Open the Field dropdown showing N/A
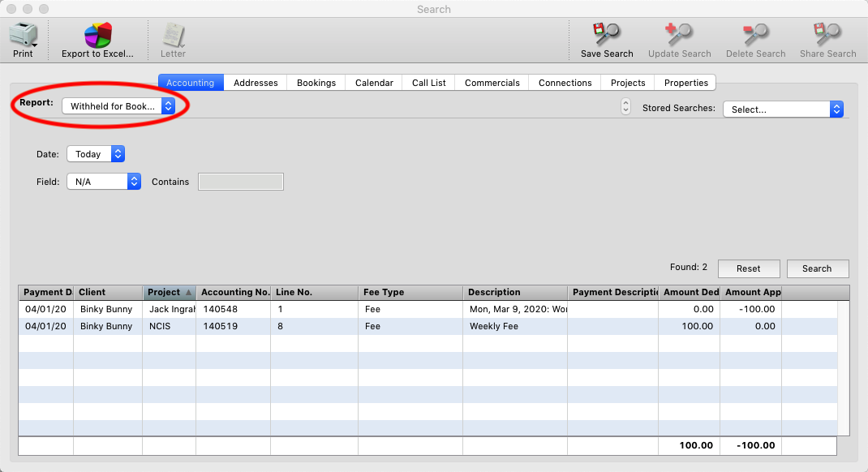868x472 pixels. (104, 182)
